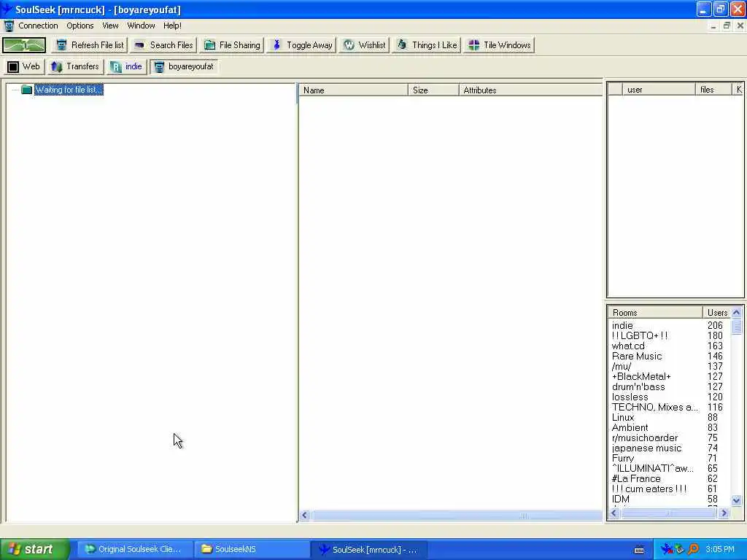Screen dimensions: 747x560
Task: Sort by Name column header
Action: tap(353, 90)
